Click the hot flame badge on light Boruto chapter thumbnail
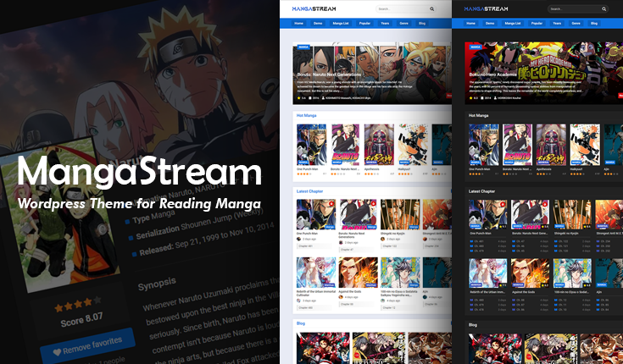The height and width of the screenshot is (364, 623). click(373, 204)
